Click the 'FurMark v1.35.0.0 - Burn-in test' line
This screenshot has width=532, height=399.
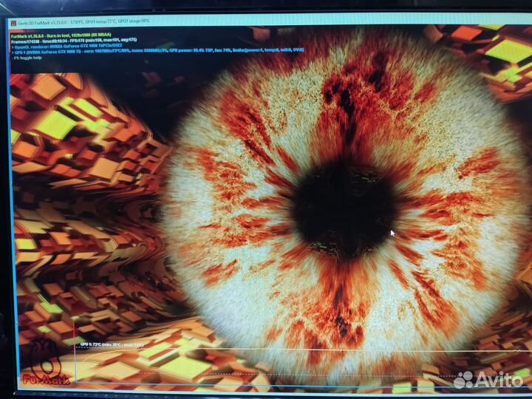click(x=61, y=35)
